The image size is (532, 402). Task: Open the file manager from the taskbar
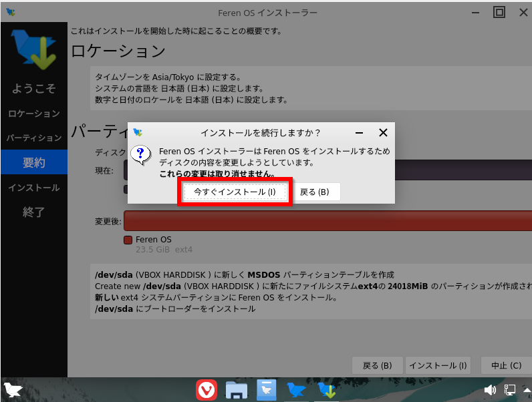click(237, 390)
